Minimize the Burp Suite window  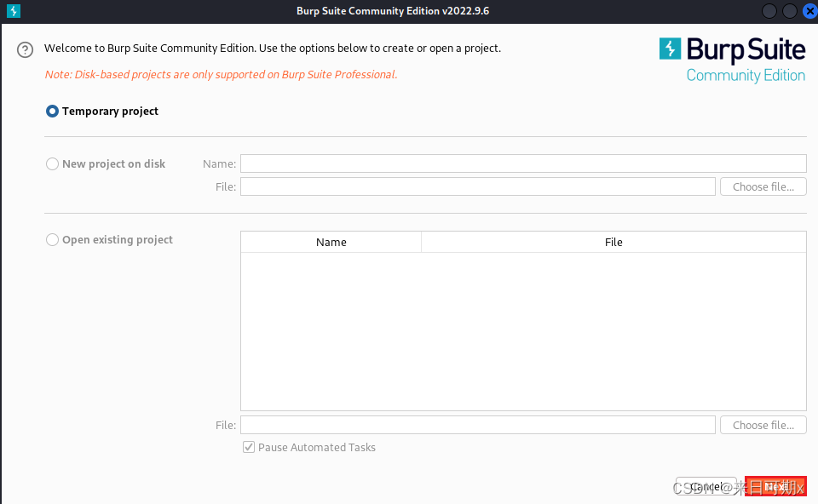tap(769, 11)
